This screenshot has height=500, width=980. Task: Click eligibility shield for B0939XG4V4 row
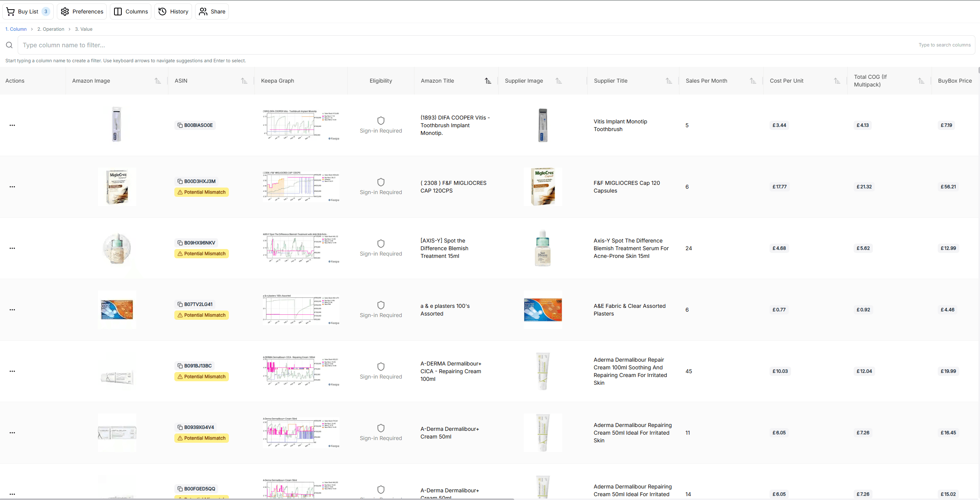[381, 428]
